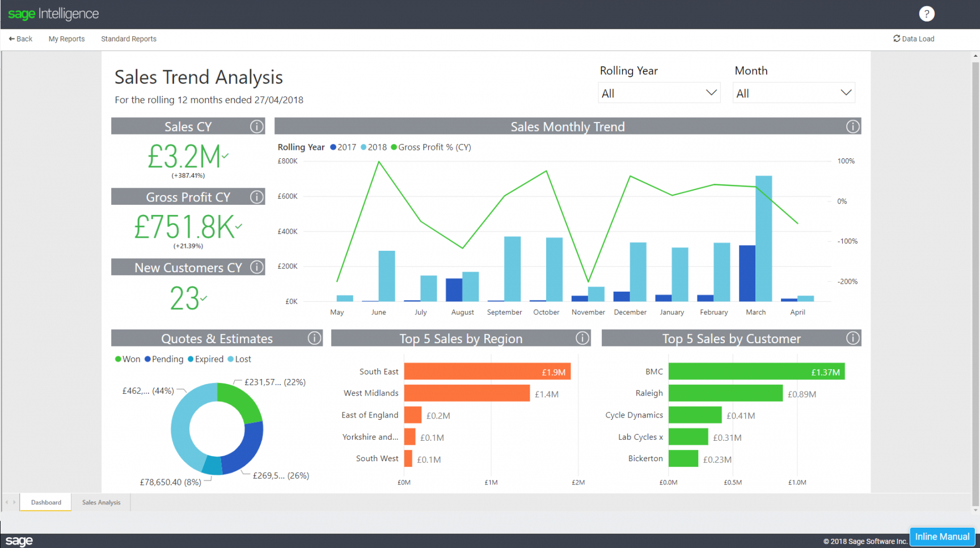This screenshot has height=548, width=980.
Task: Go to Standard Reports
Action: [x=129, y=39]
